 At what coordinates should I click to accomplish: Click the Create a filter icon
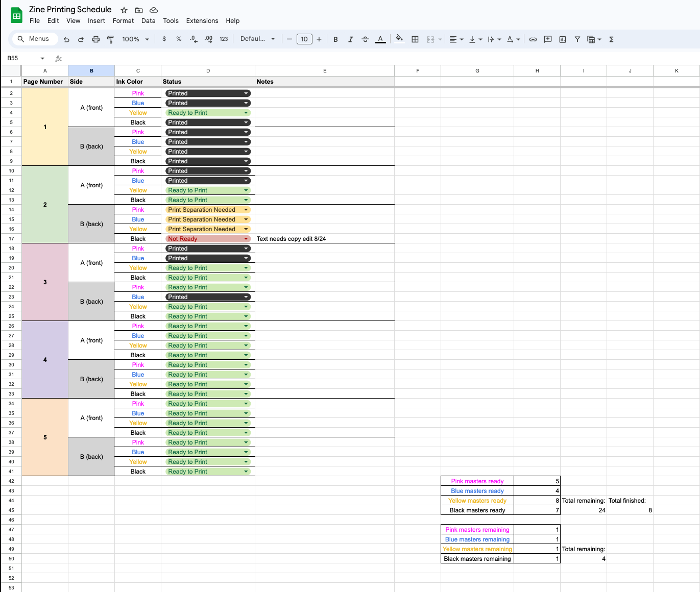pyautogui.click(x=577, y=39)
